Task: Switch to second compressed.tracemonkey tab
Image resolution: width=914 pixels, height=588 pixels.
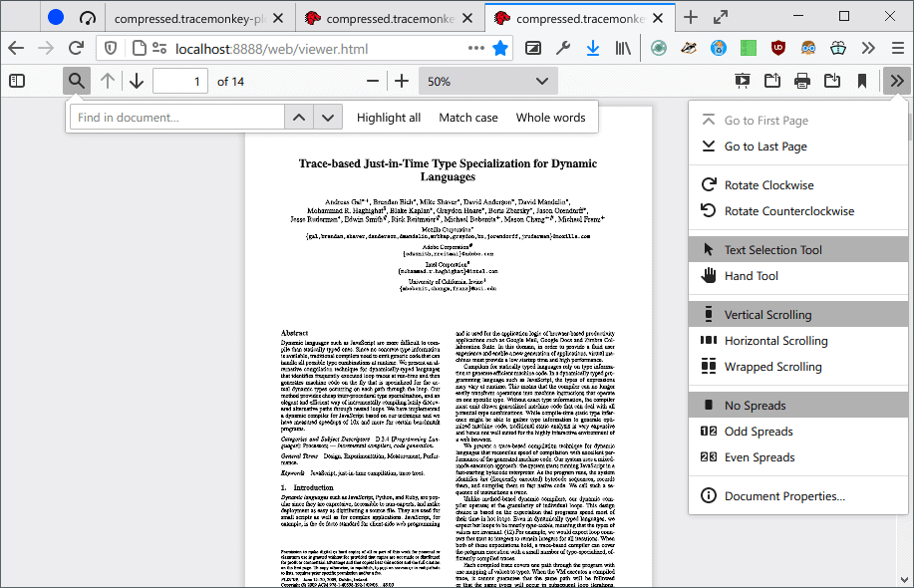Action: [390, 19]
